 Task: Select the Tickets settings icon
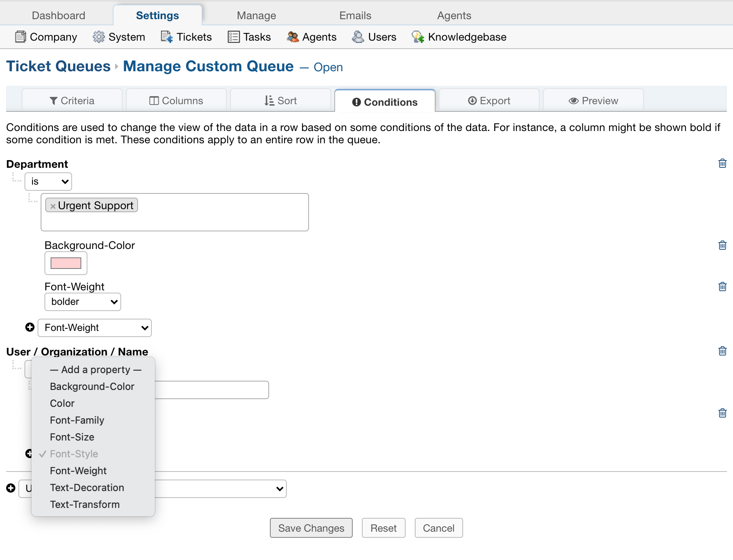pos(165,37)
